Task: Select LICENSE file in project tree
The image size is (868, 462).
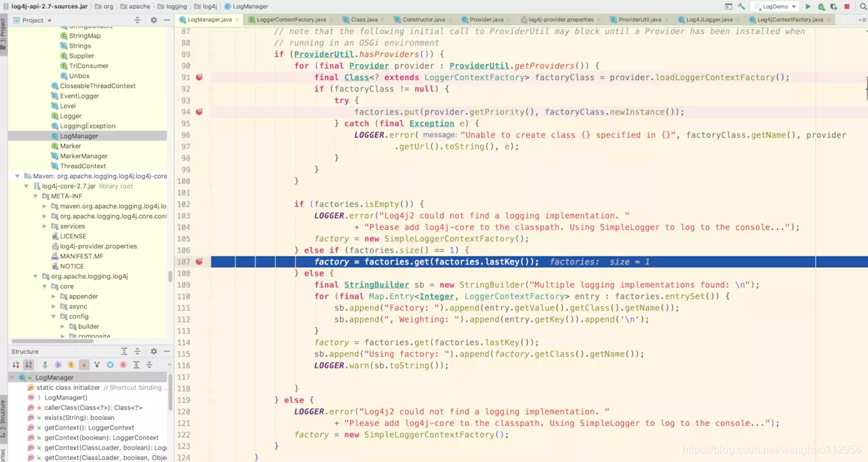Action: pyautogui.click(x=73, y=236)
